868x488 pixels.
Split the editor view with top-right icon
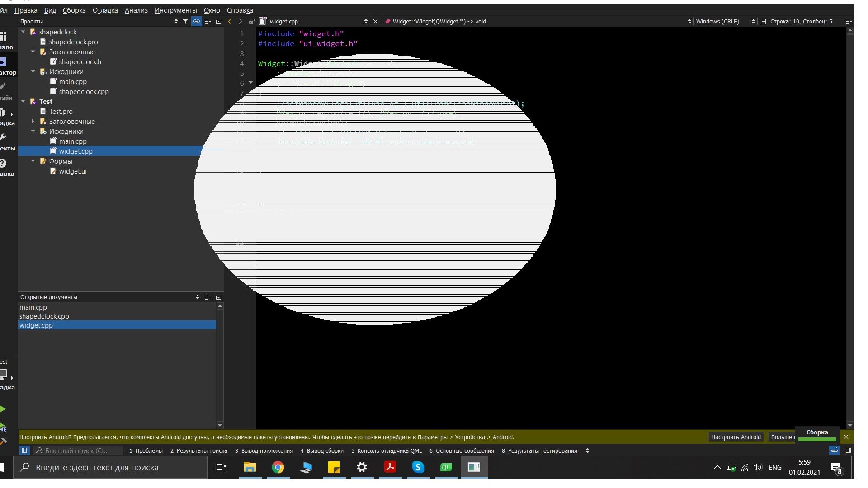tap(849, 21)
